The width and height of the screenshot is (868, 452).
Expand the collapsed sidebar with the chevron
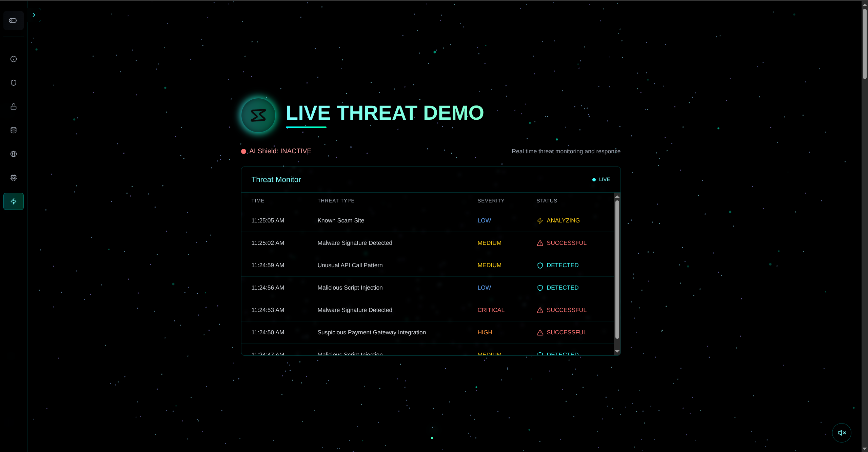34,15
